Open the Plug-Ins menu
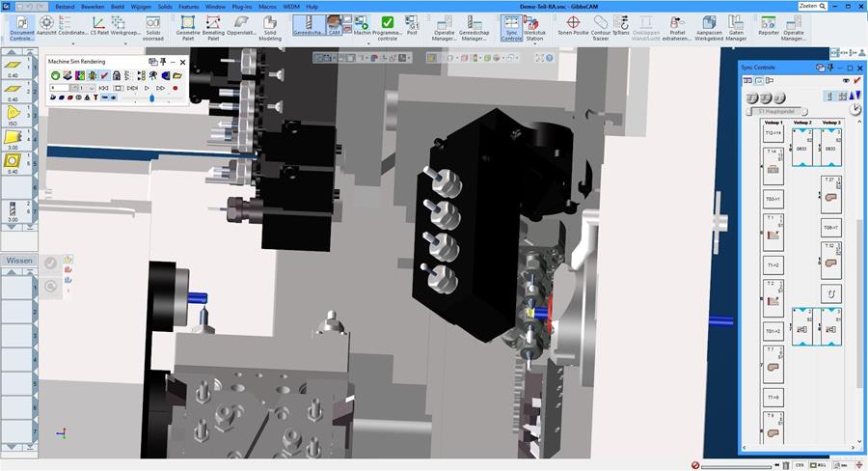The height and width of the screenshot is (471, 868). pyautogui.click(x=242, y=6)
